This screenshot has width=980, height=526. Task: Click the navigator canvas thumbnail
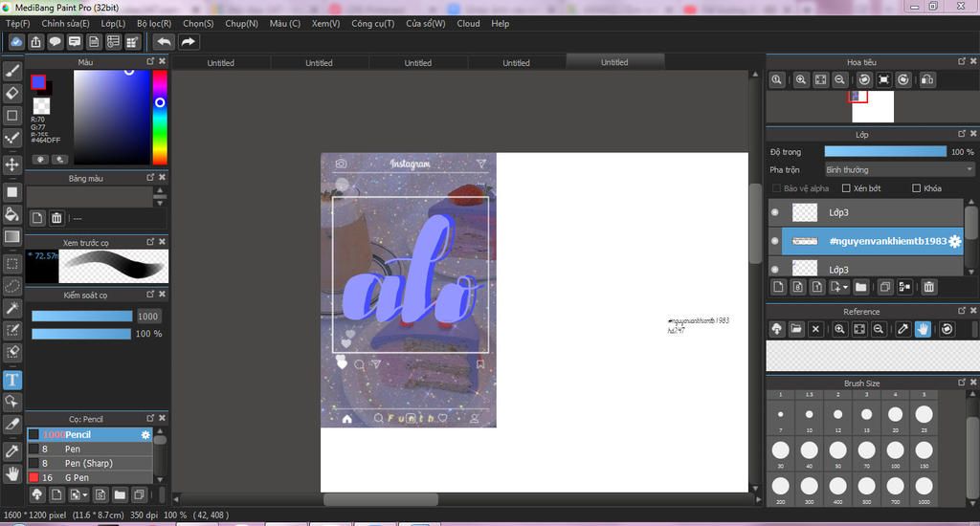pyautogui.click(x=873, y=106)
